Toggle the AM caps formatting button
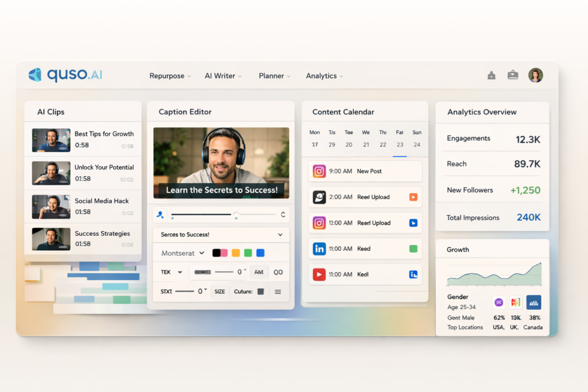588x392 pixels. pos(258,271)
